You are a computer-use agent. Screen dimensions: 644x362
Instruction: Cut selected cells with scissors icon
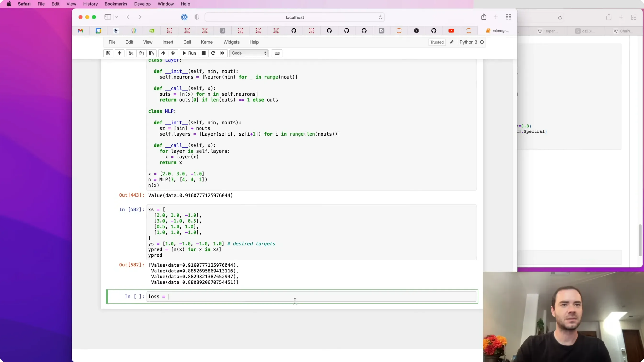click(131, 53)
